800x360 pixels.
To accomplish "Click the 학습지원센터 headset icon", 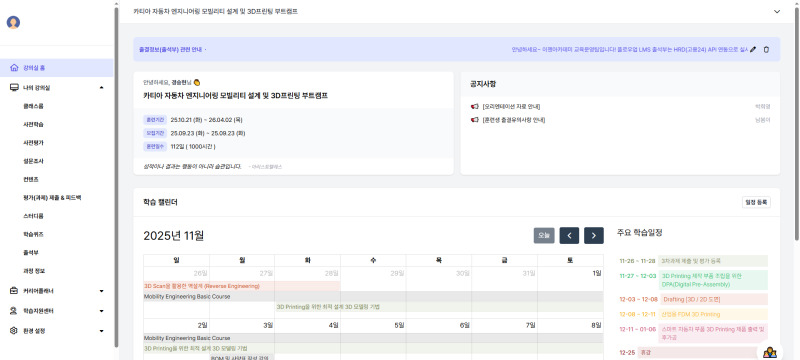I will (x=14, y=311).
